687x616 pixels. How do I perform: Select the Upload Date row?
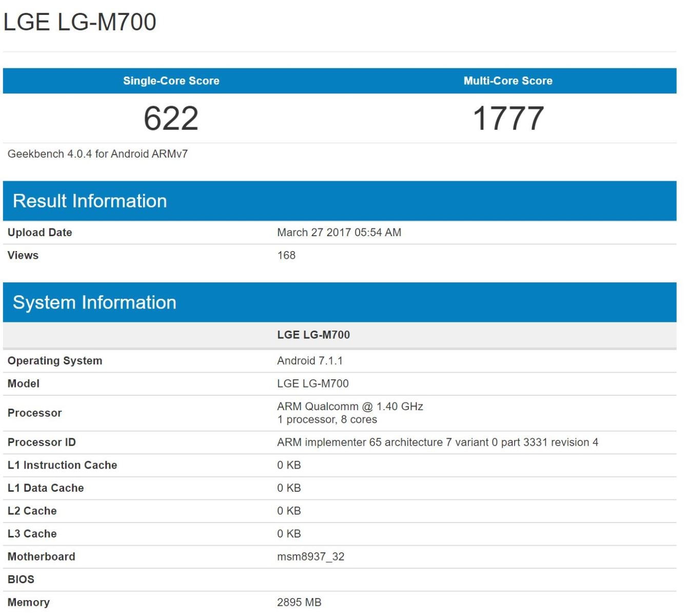point(40,232)
